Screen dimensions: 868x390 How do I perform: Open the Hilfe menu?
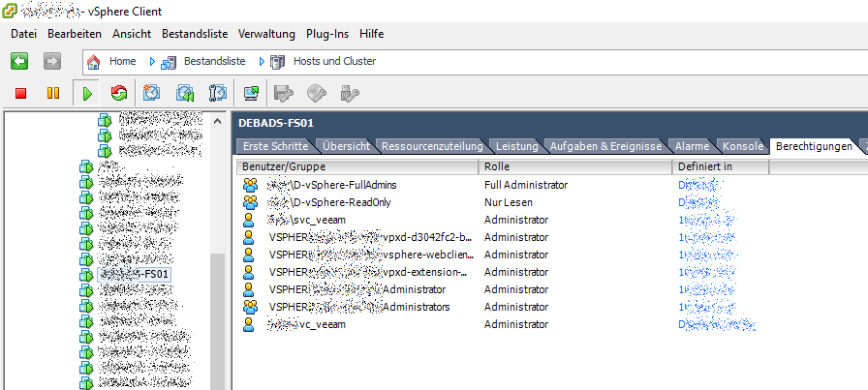pyautogui.click(x=371, y=34)
